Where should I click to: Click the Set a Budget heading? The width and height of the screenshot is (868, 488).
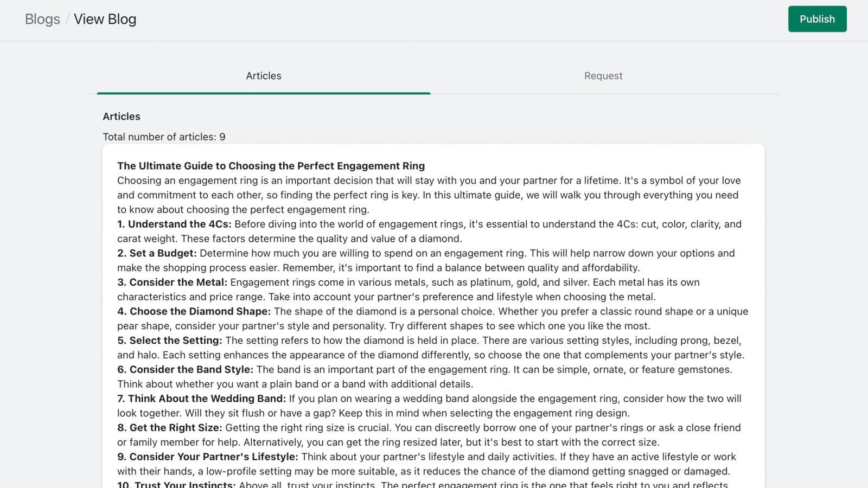157,253
